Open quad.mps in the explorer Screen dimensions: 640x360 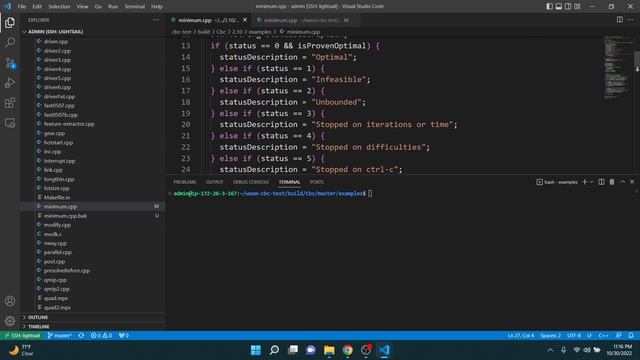click(56, 298)
